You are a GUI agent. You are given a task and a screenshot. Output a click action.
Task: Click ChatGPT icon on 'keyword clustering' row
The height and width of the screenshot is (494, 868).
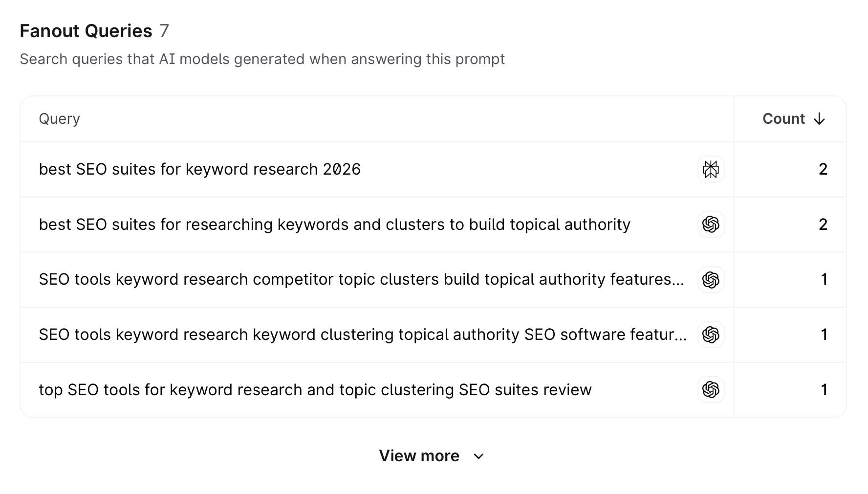coord(711,335)
